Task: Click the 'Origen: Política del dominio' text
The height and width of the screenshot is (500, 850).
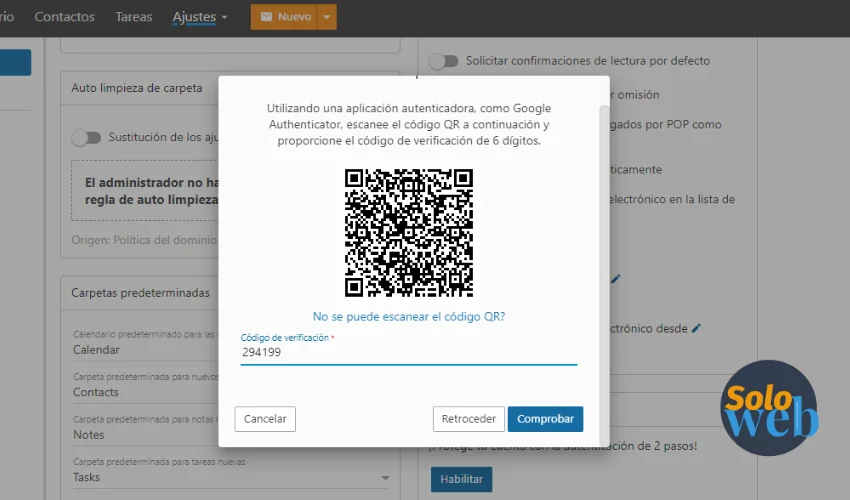Action: tap(144, 240)
